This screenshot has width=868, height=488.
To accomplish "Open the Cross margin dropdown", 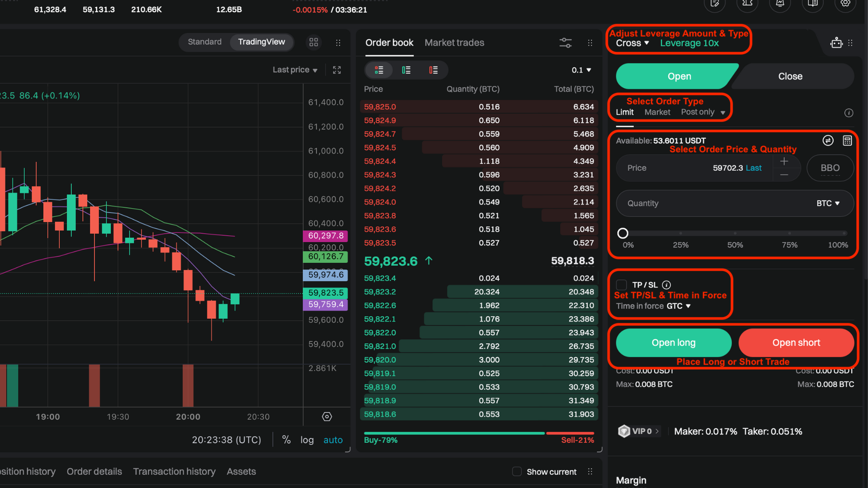I will 631,43.
